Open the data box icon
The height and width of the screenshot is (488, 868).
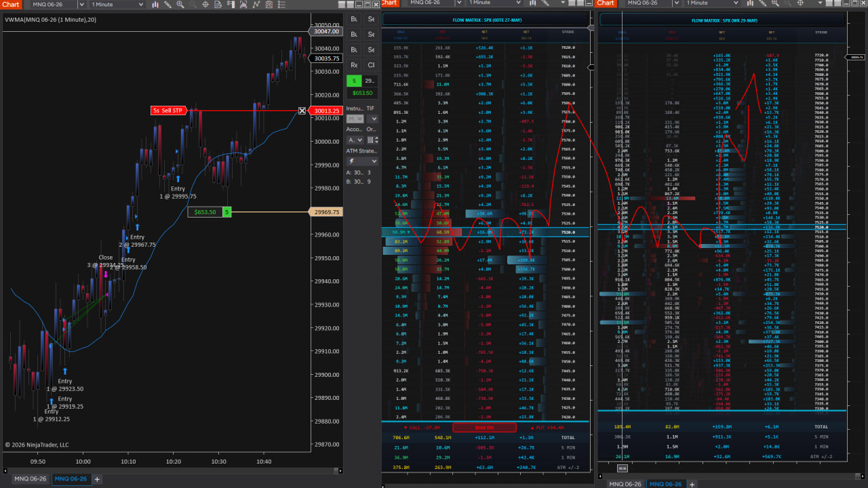pos(218,4)
